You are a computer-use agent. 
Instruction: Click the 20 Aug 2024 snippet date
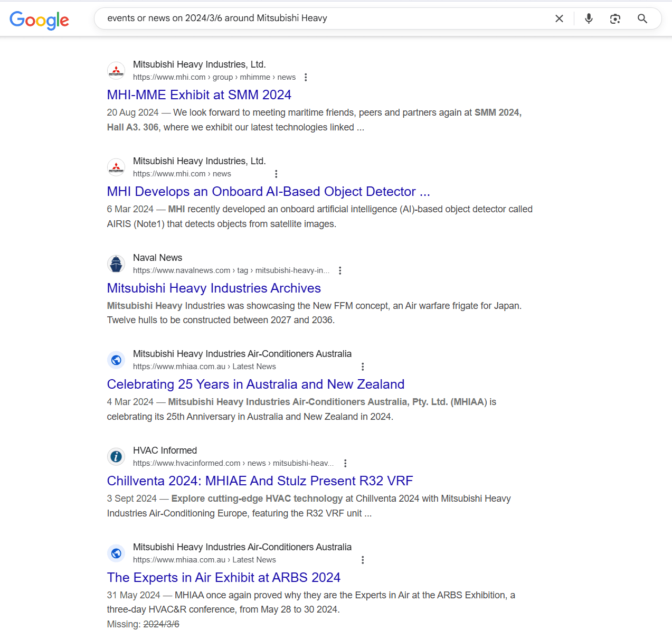click(132, 112)
